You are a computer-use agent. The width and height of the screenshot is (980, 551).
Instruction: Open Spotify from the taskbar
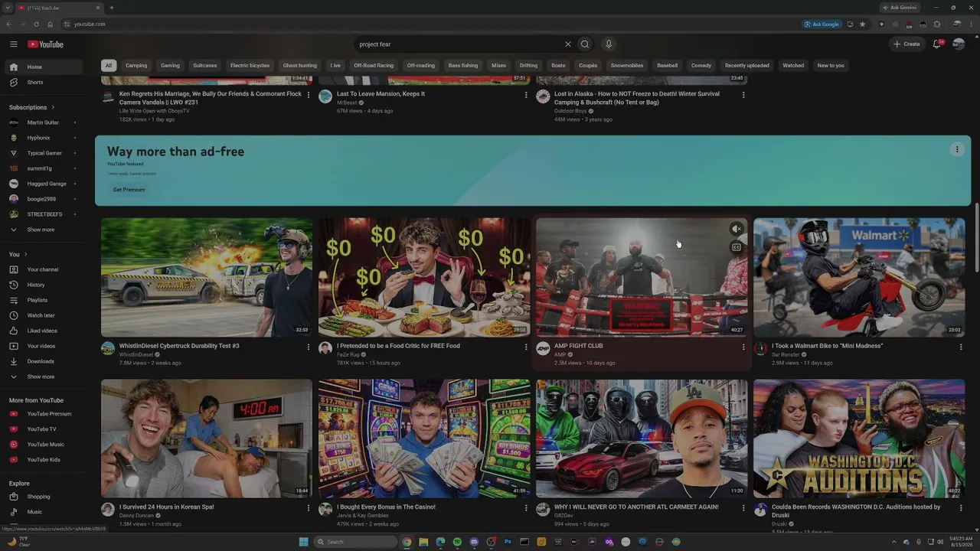pos(457,542)
